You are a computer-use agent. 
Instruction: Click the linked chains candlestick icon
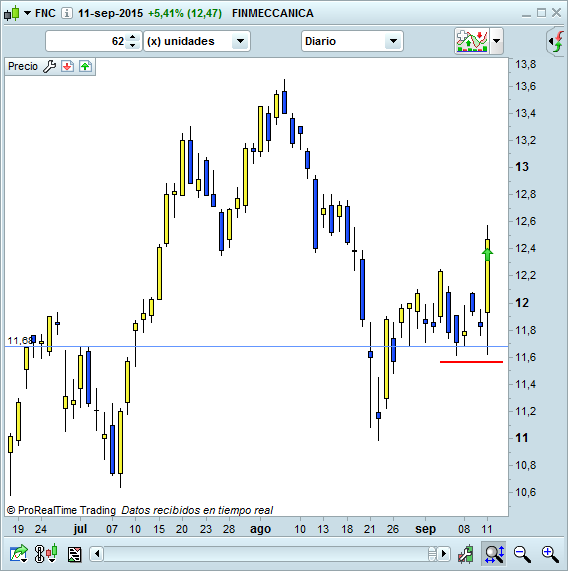(x=46, y=554)
